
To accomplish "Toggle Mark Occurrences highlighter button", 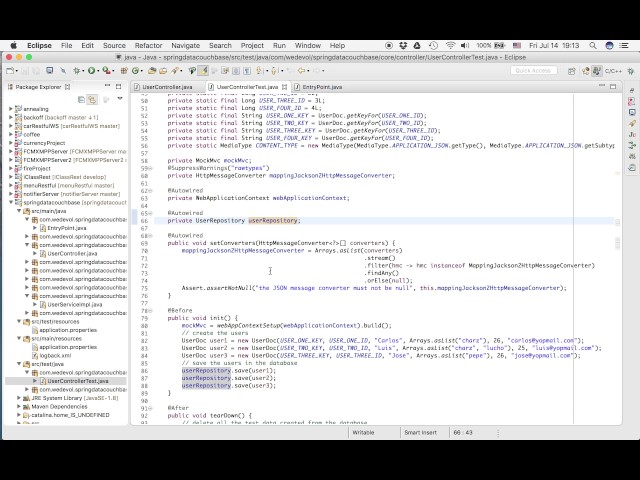I will 203,71.
